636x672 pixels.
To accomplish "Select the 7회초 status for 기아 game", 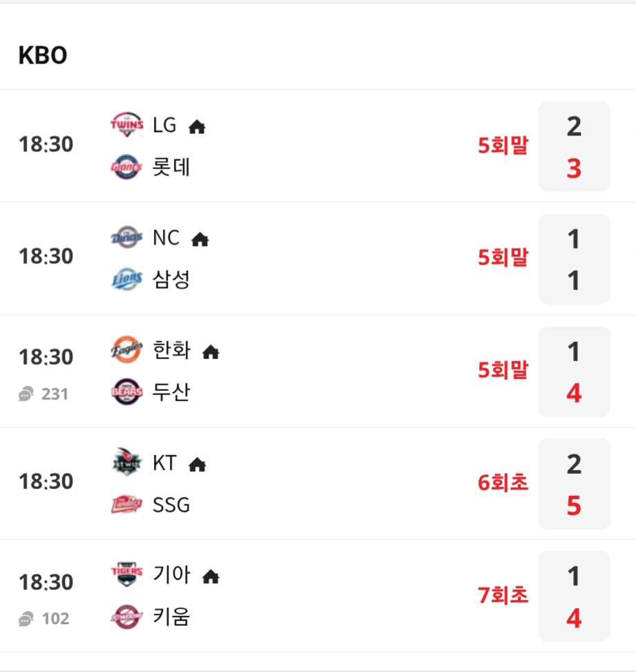I will tap(503, 595).
